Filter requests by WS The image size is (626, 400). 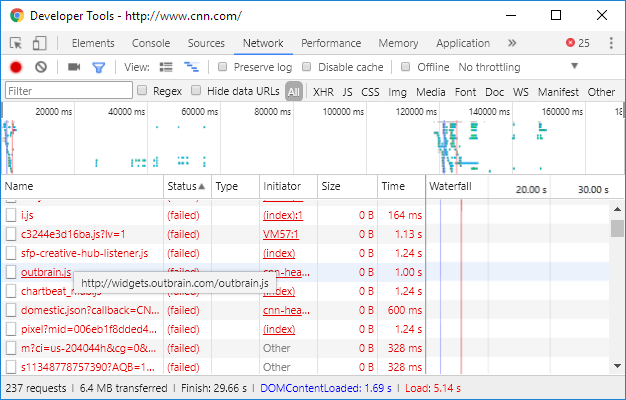[521, 92]
